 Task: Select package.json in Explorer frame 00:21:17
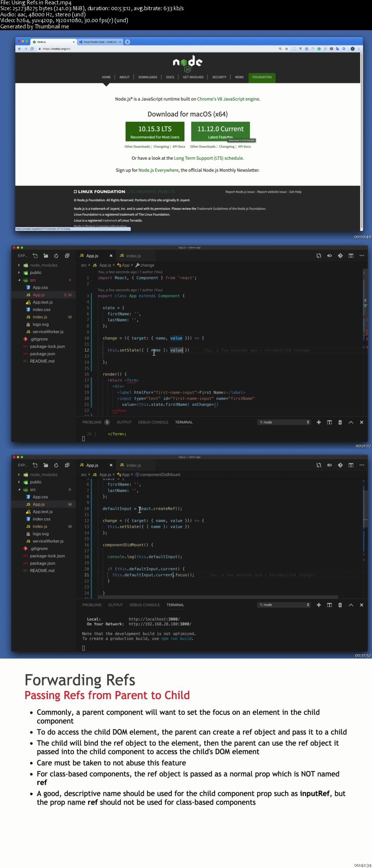pyautogui.click(x=43, y=354)
